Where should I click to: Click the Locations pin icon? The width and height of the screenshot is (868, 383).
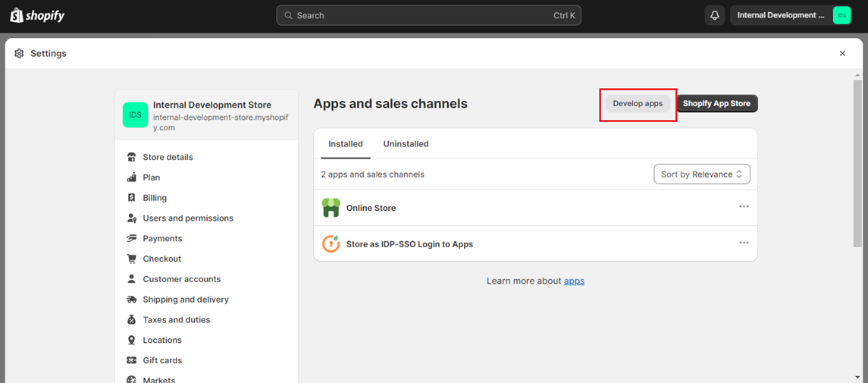click(x=132, y=340)
